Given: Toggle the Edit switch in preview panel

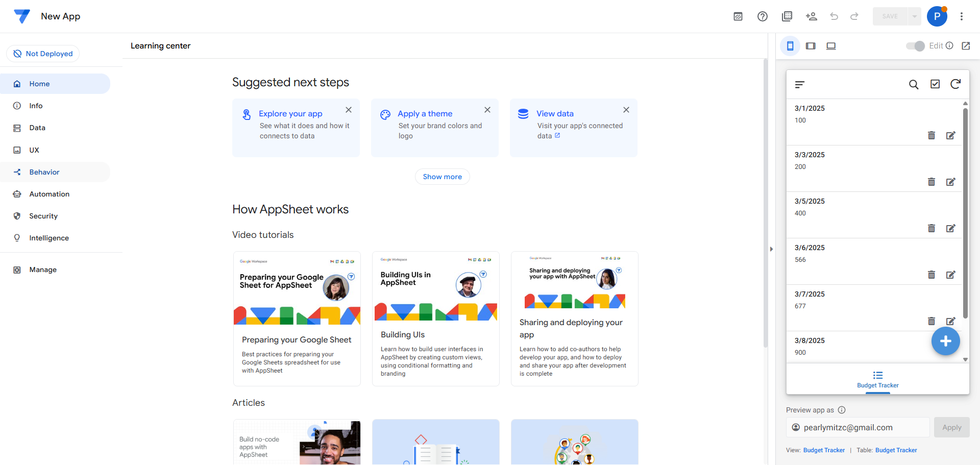Looking at the screenshot, I should coord(915,46).
